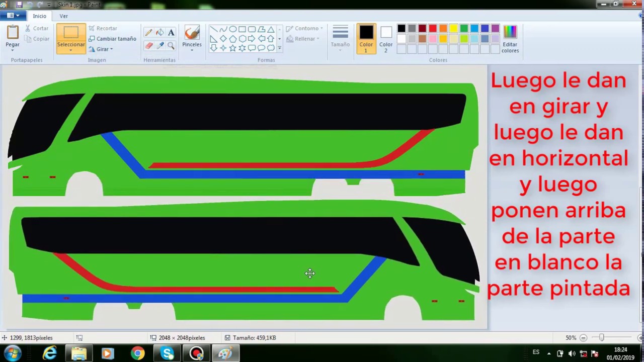Screen dimensions: 644x362
Task: Pick the right triangle shape
Action: (214, 39)
